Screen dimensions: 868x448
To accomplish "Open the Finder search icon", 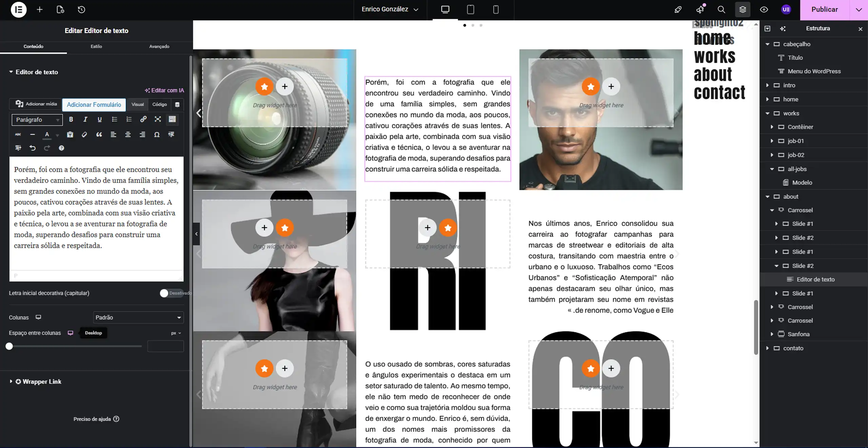I will (x=721, y=10).
